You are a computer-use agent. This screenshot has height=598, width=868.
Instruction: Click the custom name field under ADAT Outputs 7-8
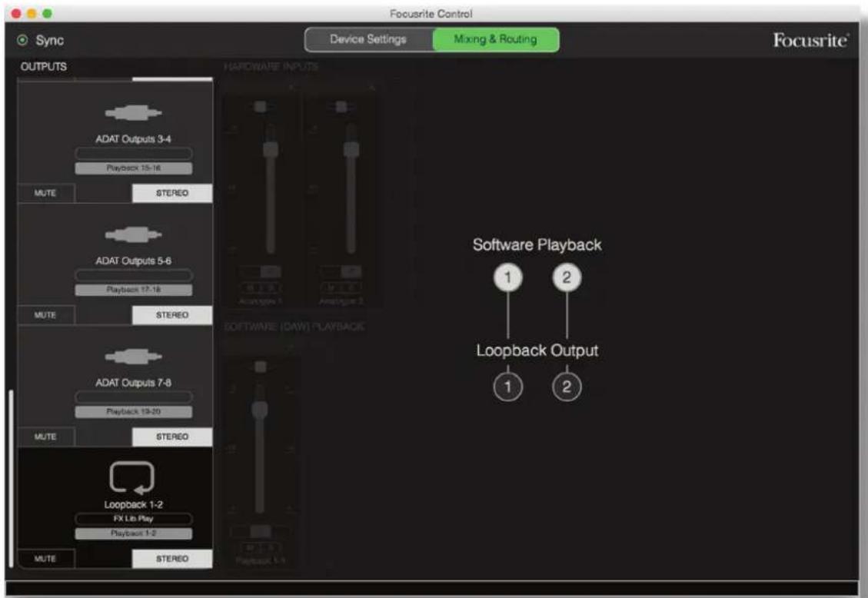click(134, 397)
